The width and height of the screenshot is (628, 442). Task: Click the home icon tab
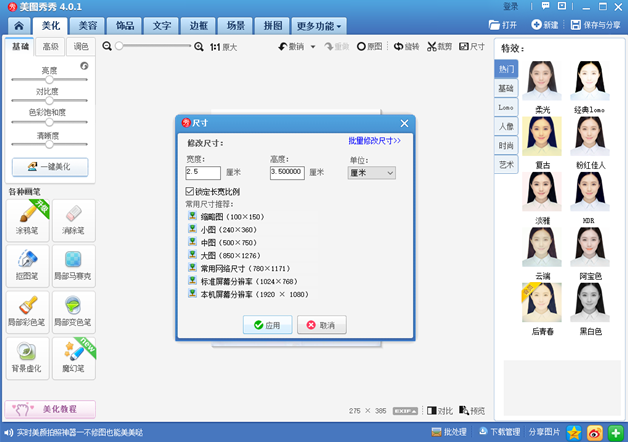19,26
